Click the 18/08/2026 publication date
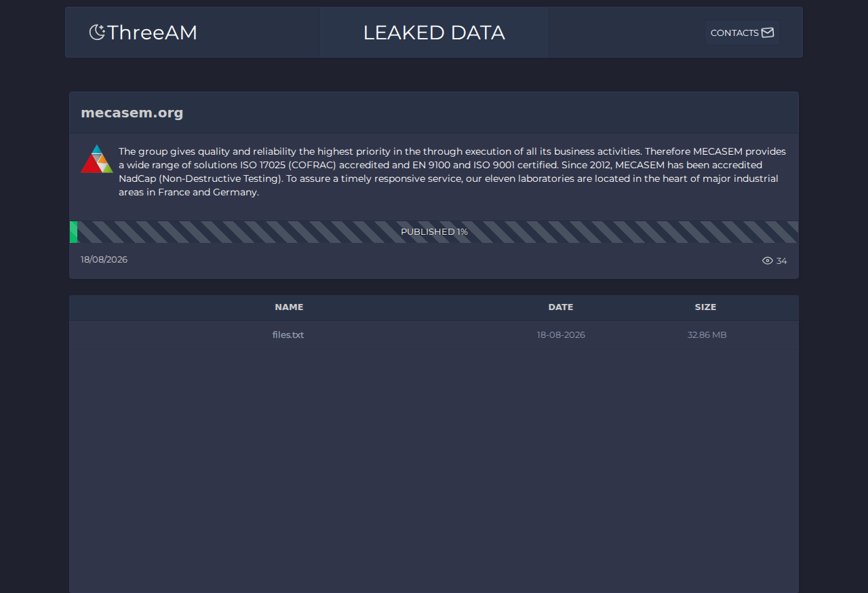This screenshot has height=593, width=868. point(104,259)
